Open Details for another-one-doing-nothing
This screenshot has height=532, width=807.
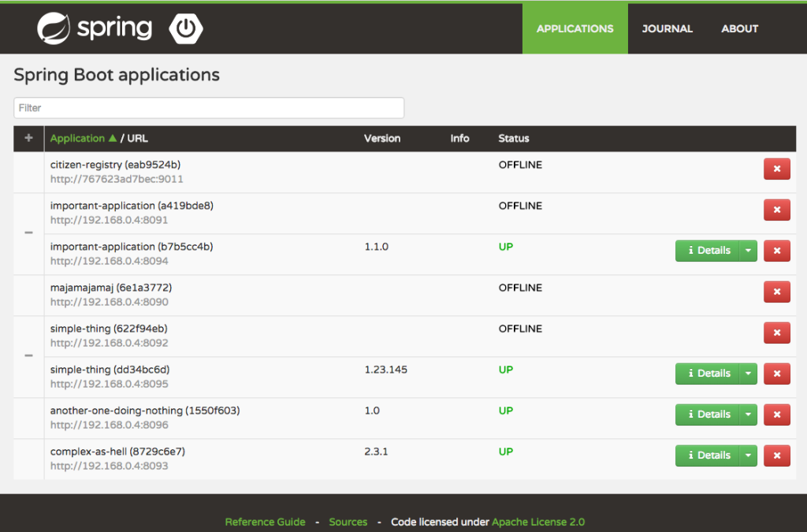pyautogui.click(x=708, y=415)
